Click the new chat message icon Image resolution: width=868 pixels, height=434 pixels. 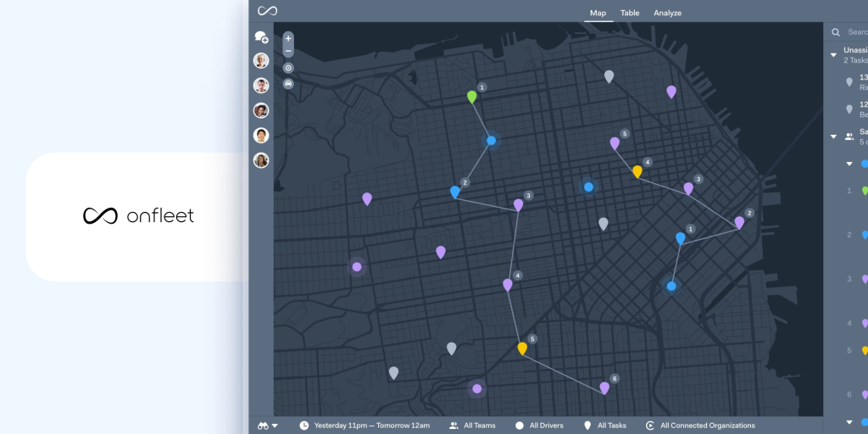pos(261,37)
